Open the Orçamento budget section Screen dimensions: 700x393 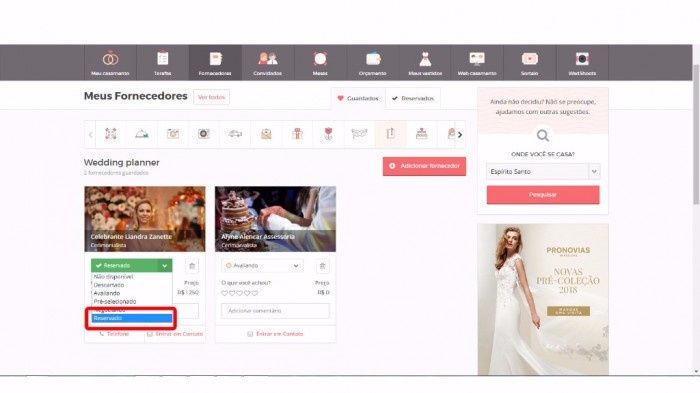[372, 63]
